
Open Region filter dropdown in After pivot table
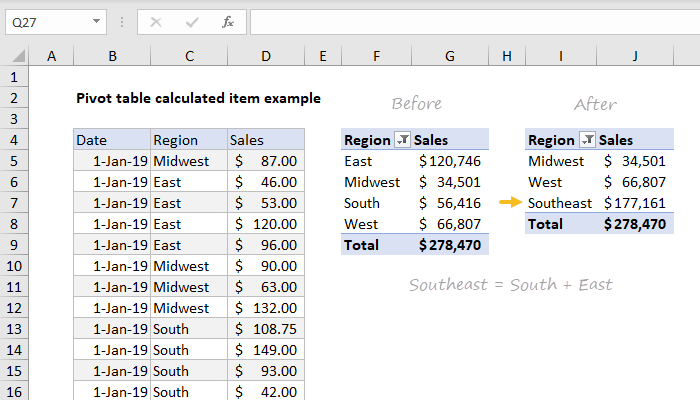[x=587, y=140]
